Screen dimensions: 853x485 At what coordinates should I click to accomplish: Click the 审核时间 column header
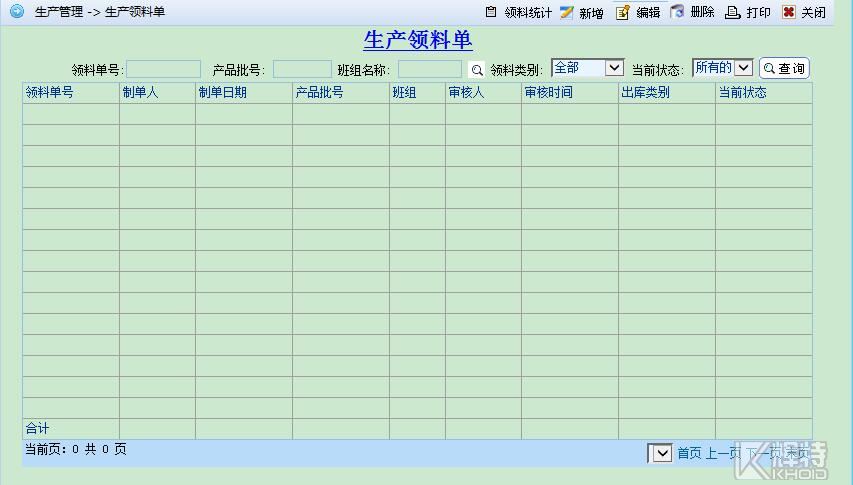point(549,92)
